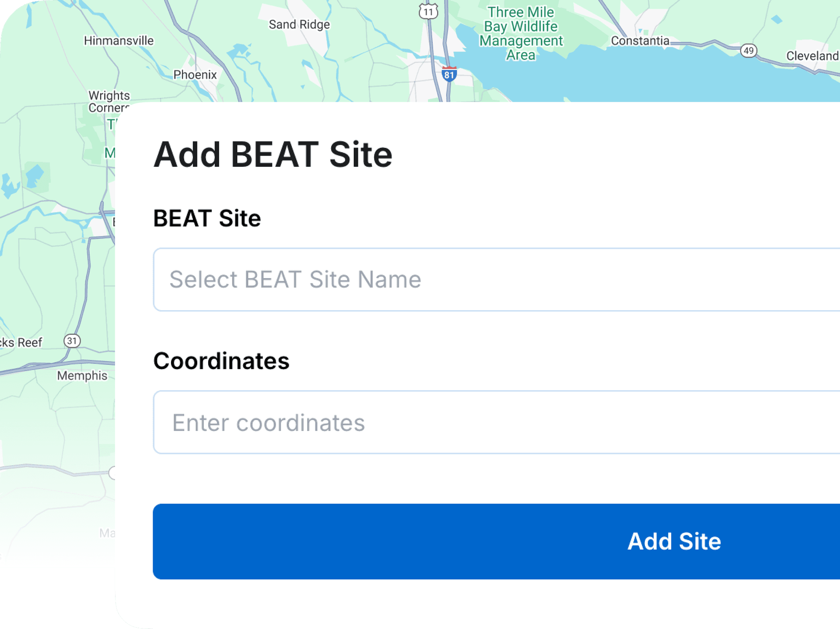Select the Memphis label on the map
This screenshot has width=840, height=629.
point(83,375)
